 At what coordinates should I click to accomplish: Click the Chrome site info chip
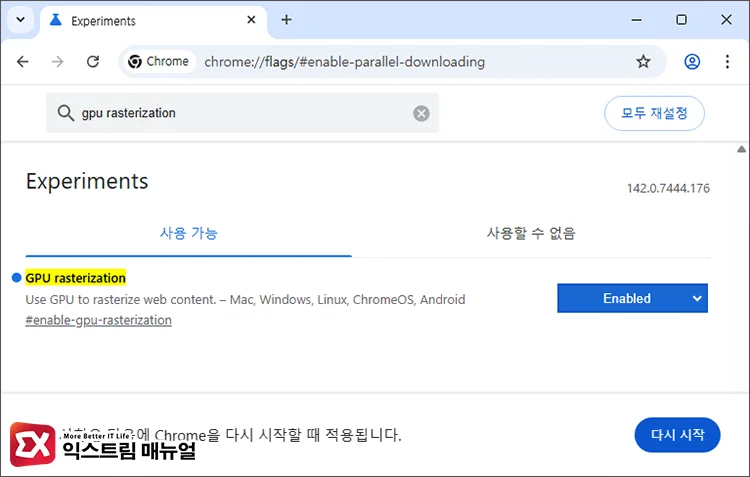pyautogui.click(x=159, y=62)
